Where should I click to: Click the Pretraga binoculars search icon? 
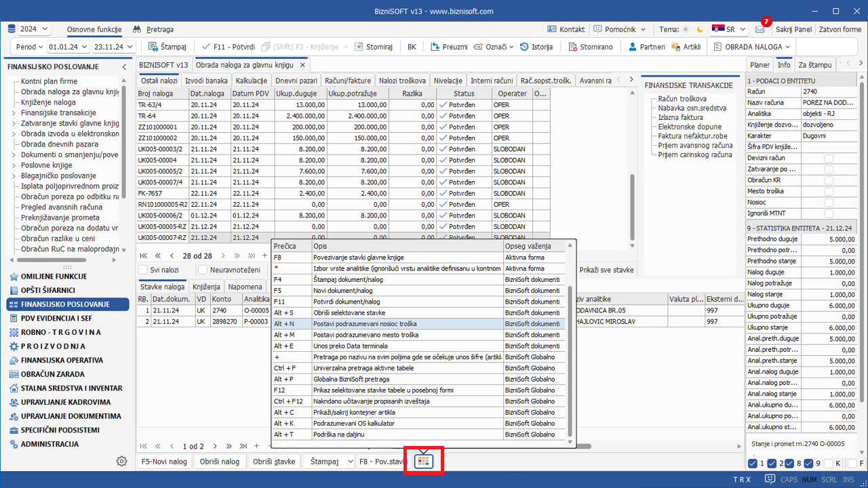(x=137, y=30)
